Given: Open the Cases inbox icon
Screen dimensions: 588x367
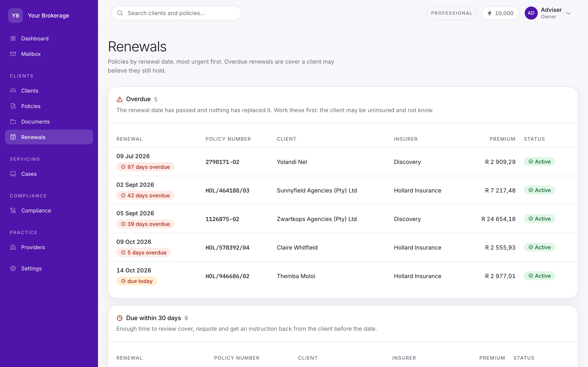Looking at the screenshot, I should click(x=13, y=174).
